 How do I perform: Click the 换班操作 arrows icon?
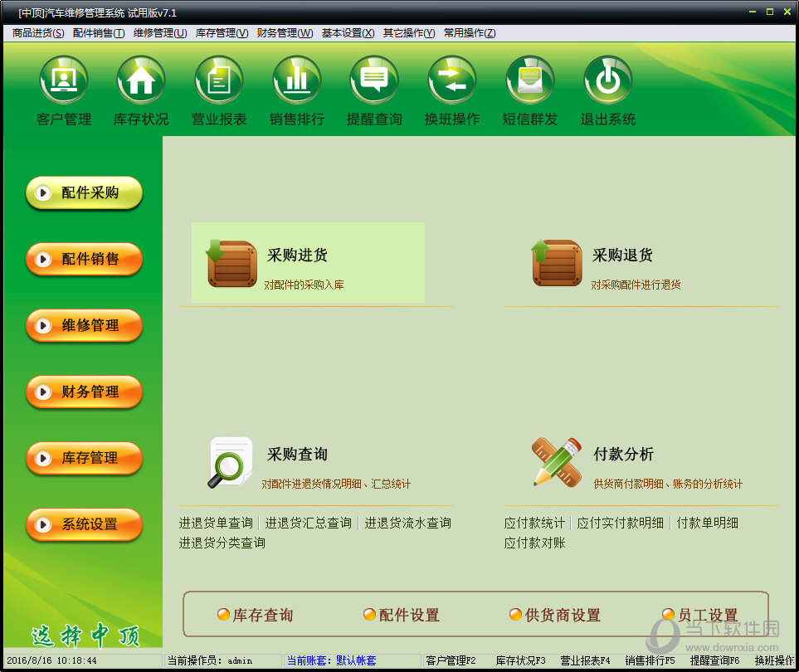pyautogui.click(x=452, y=80)
